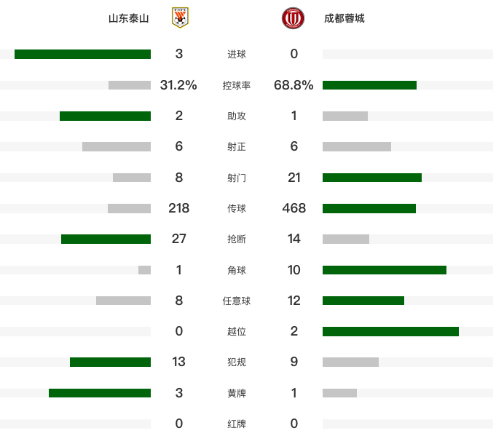Click the 468 passes value
Image resolution: width=504 pixels, height=436 pixels.
click(x=294, y=208)
